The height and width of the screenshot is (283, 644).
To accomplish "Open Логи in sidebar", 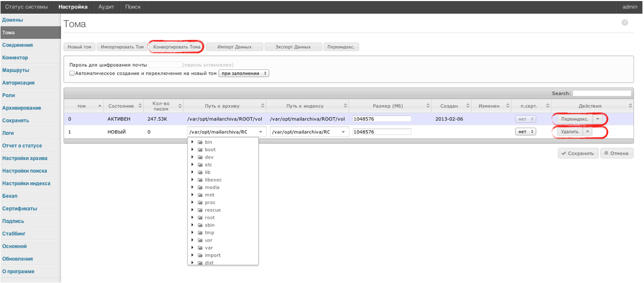I will pyautogui.click(x=30, y=133).
